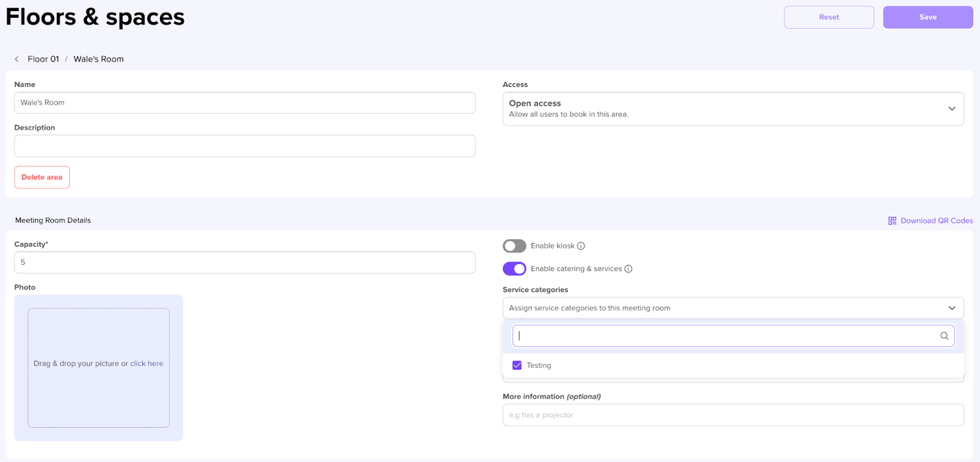Click into the Description field
This screenshot has height=462, width=980.
tap(245, 146)
